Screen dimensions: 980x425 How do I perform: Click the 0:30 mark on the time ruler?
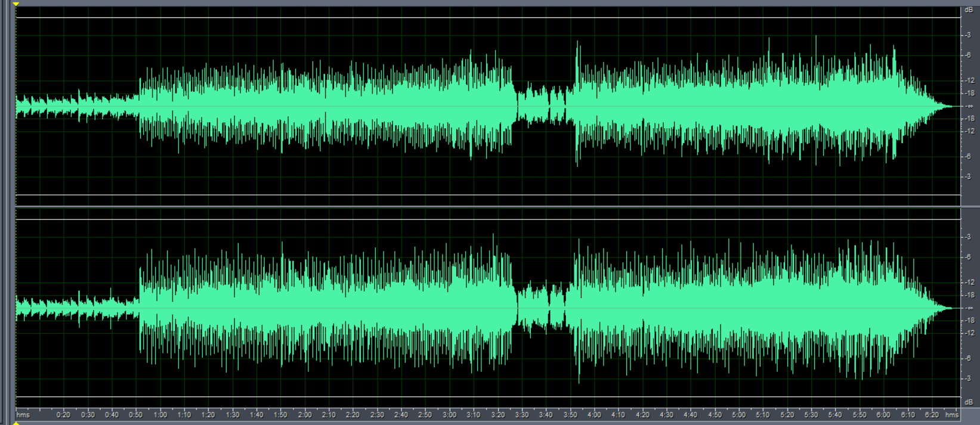[x=88, y=415]
